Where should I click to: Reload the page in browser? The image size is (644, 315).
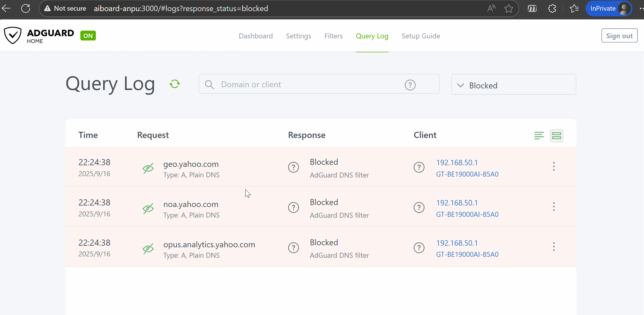(x=26, y=8)
